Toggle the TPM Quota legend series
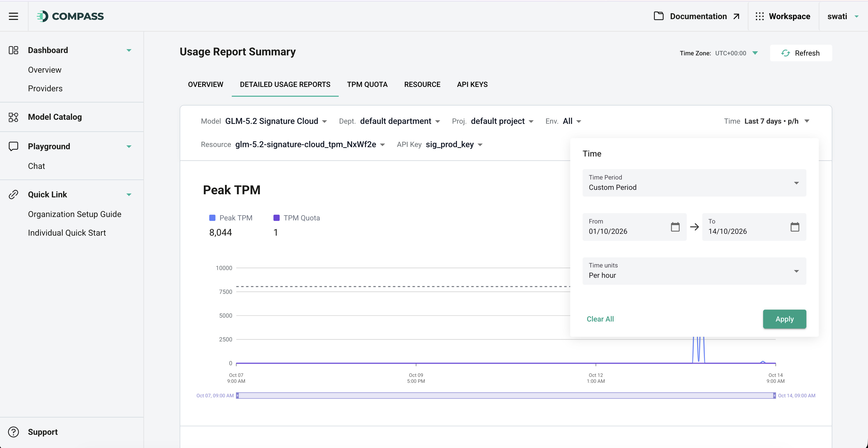The height and width of the screenshot is (448, 868). click(296, 218)
